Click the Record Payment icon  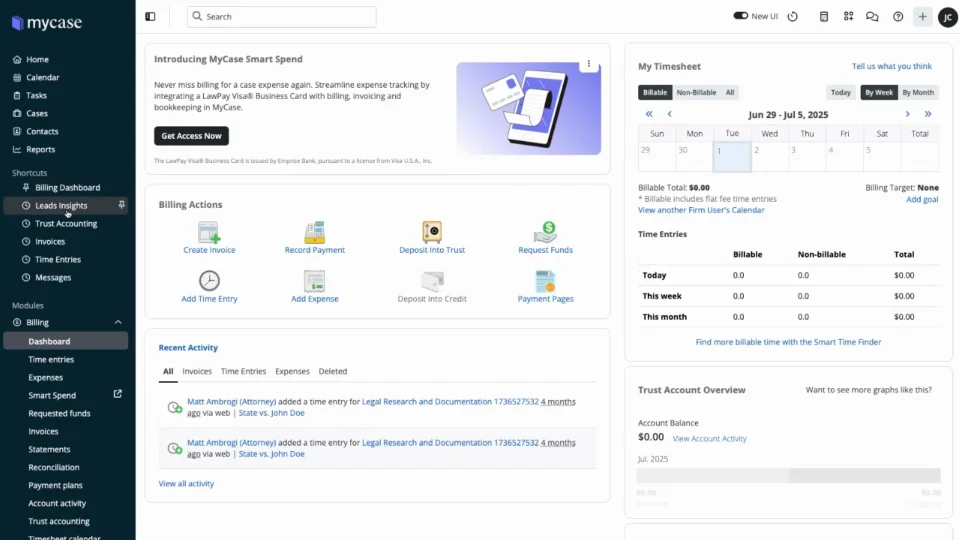pos(315,232)
